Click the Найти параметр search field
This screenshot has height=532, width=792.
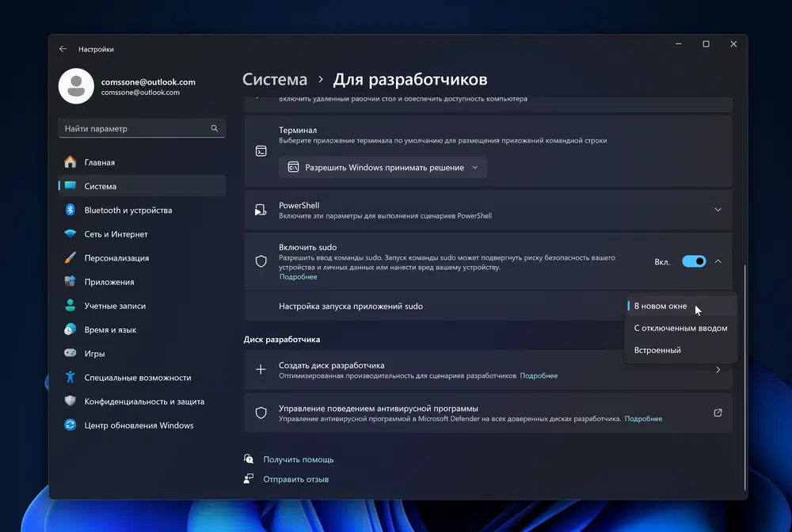coord(142,128)
